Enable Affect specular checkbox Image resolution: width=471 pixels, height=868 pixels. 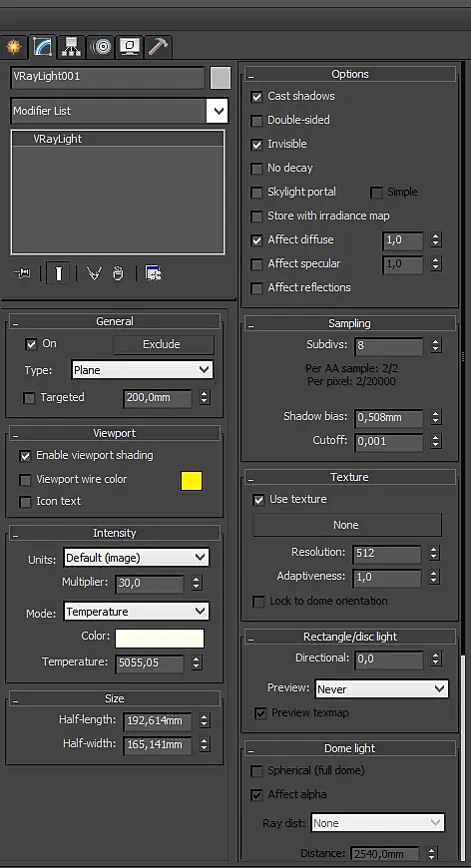coord(256,264)
